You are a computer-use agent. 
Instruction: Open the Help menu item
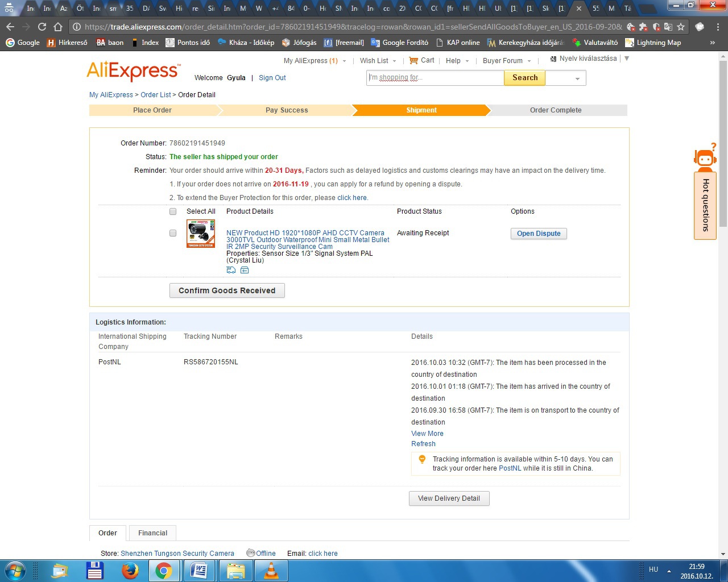coord(453,61)
